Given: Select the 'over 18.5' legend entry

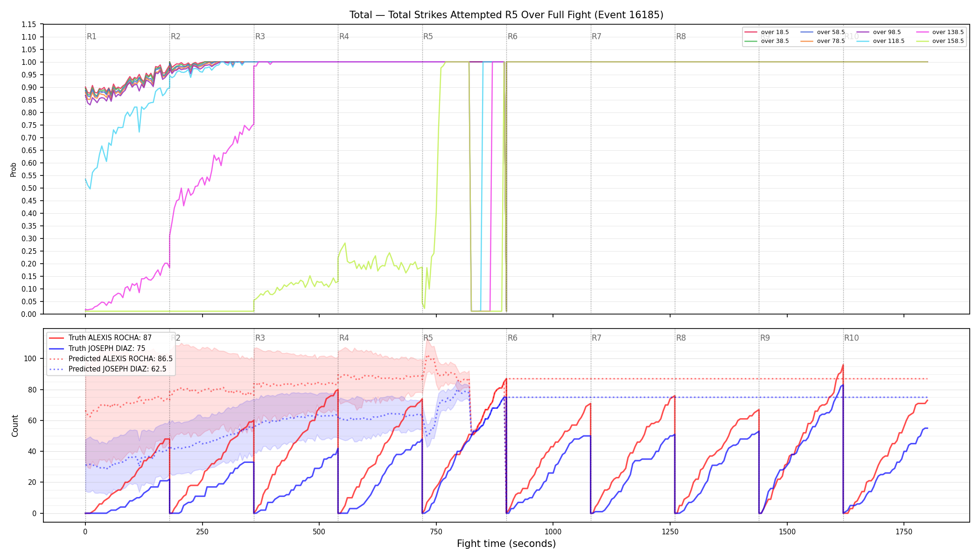Looking at the screenshot, I should tap(767, 32).
